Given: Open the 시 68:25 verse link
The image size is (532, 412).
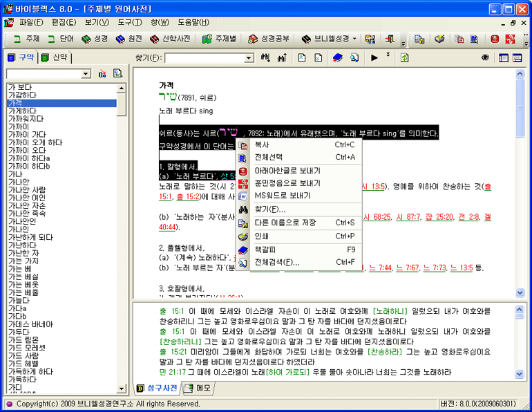Looking at the screenshot, I should click(x=377, y=217).
